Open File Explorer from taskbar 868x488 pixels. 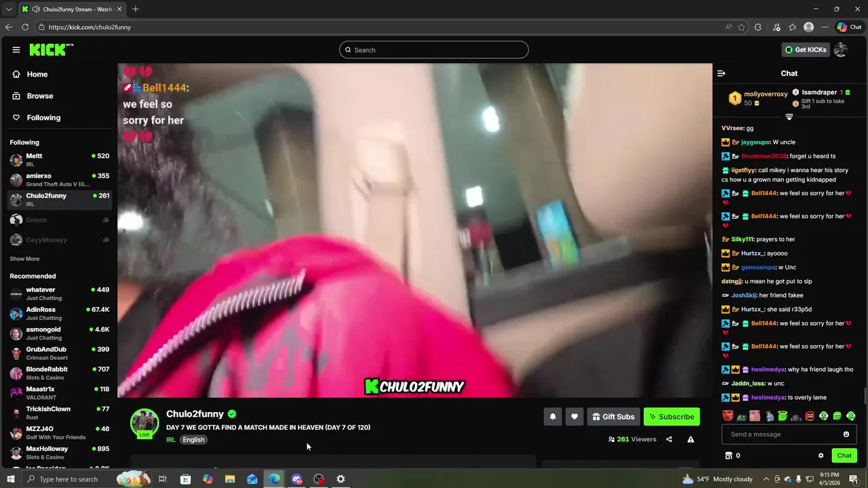[x=230, y=479]
